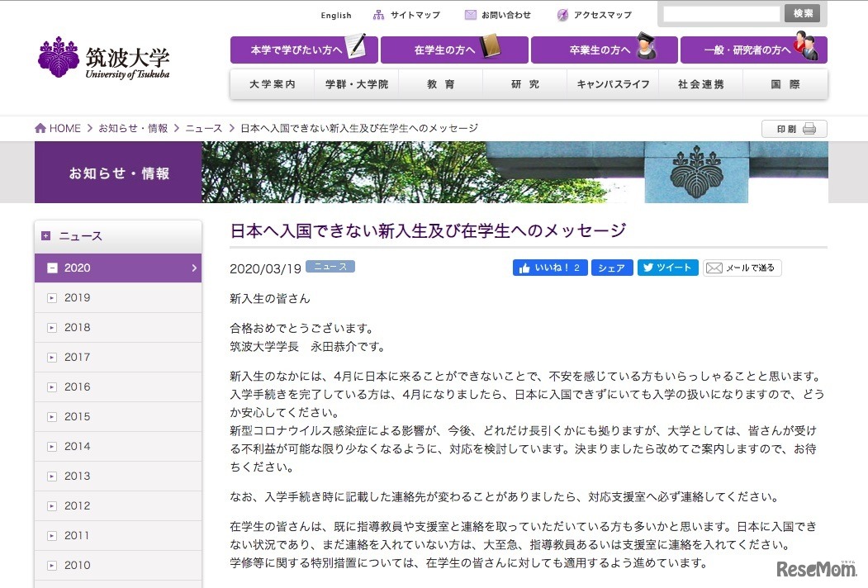Switch the site to English

(x=335, y=14)
